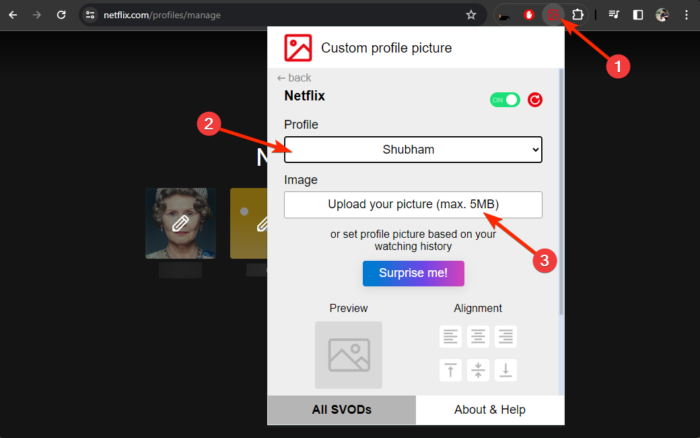Click the Surprise me! button
This screenshot has height=438, width=700.
[x=413, y=273]
